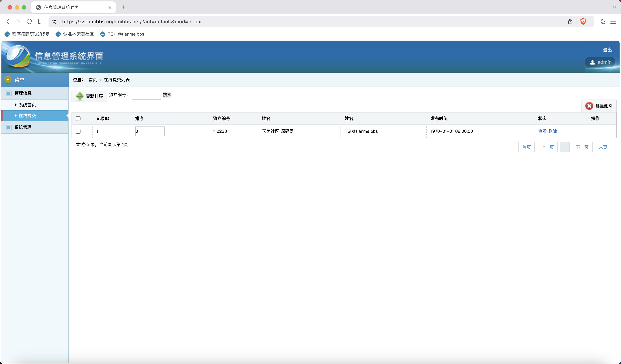
Task: Click the green sort diamond icon
Action: tap(80, 96)
